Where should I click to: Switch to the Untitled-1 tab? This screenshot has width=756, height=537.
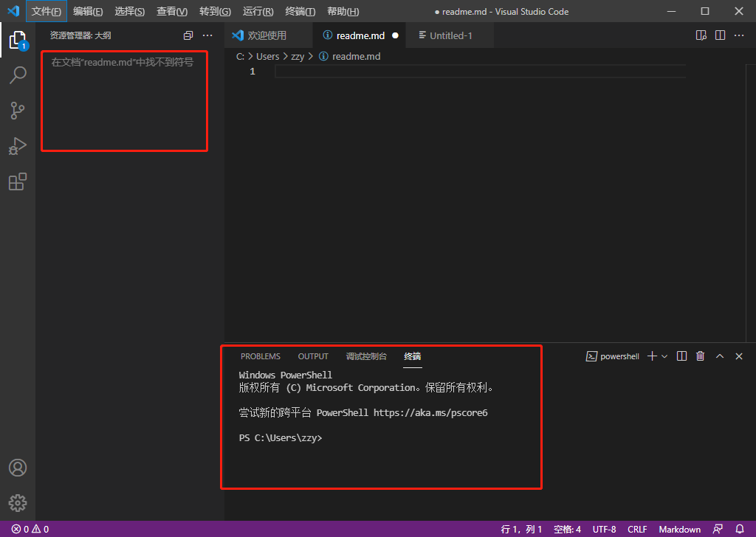pyautogui.click(x=450, y=35)
